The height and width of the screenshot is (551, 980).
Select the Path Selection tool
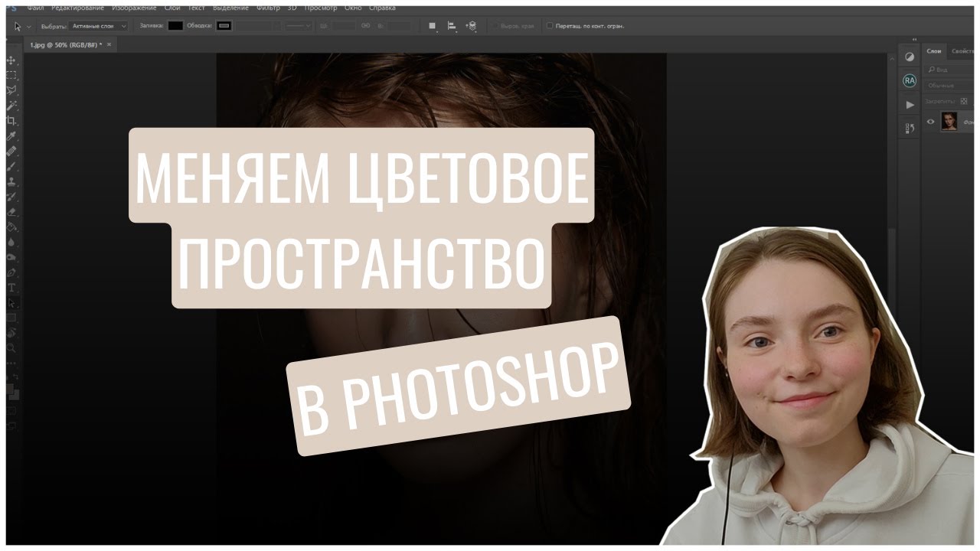click(x=11, y=303)
